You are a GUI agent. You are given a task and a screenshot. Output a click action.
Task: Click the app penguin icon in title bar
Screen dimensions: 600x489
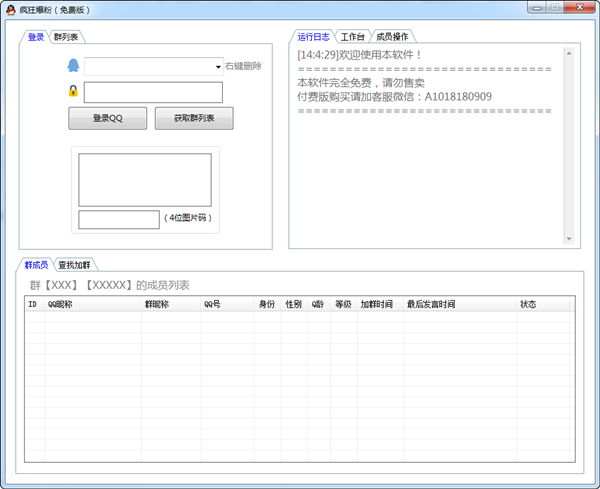(x=11, y=10)
